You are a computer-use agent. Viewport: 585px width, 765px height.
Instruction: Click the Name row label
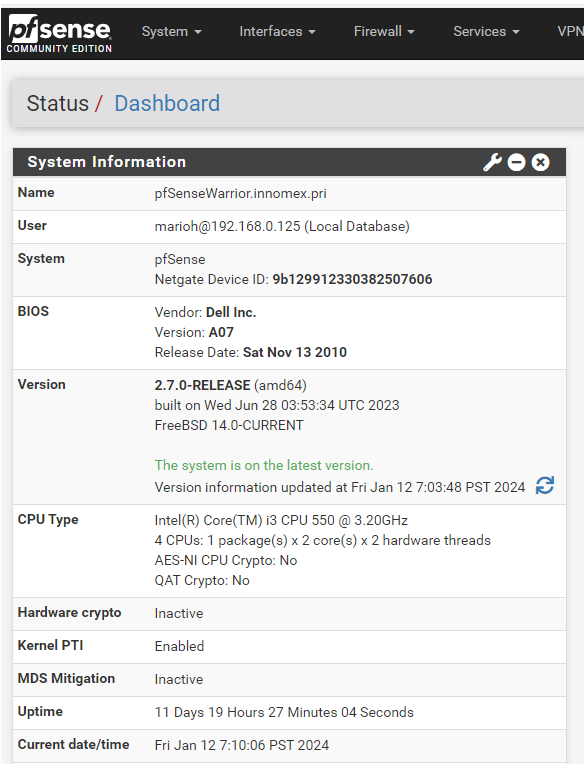[x=36, y=193]
